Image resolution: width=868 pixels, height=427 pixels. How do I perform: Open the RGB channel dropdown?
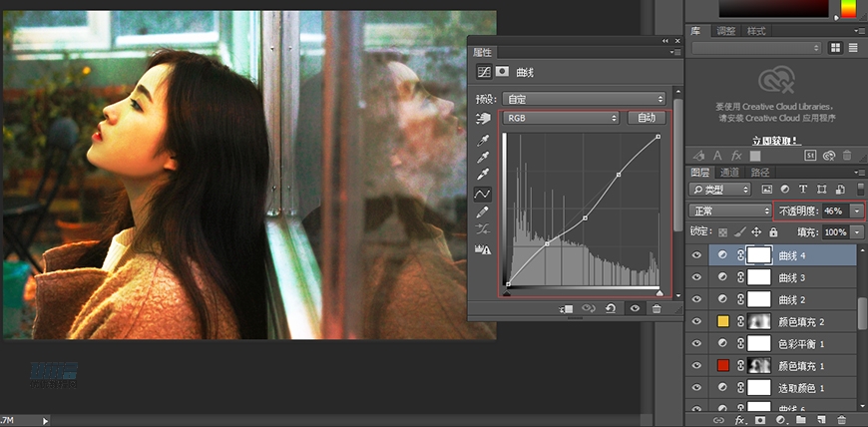pyautogui.click(x=560, y=118)
